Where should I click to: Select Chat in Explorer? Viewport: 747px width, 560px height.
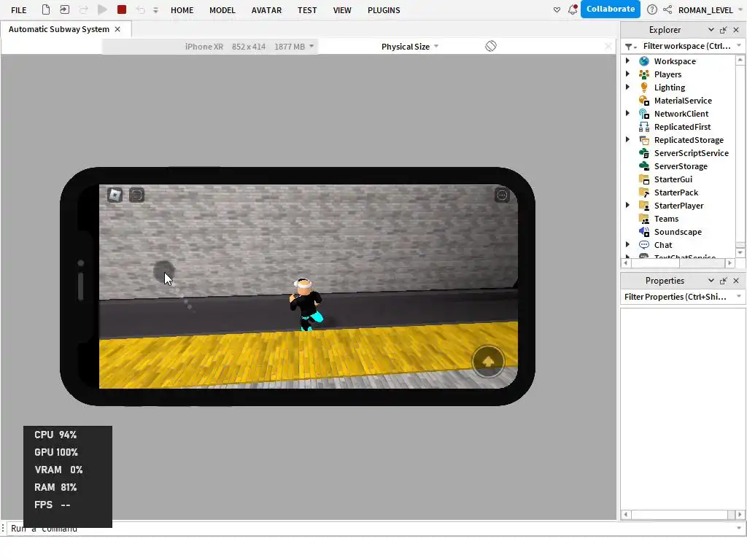tap(662, 245)
